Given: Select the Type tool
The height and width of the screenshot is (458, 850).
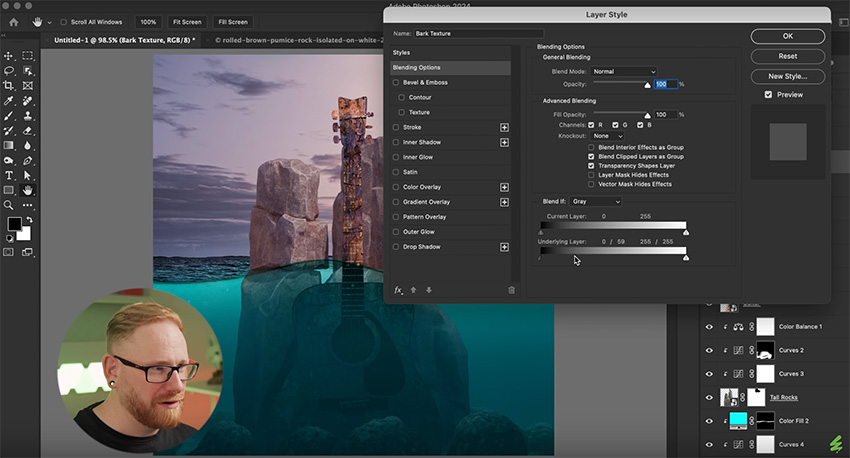Looking at the screenshot, I should 9,175.
